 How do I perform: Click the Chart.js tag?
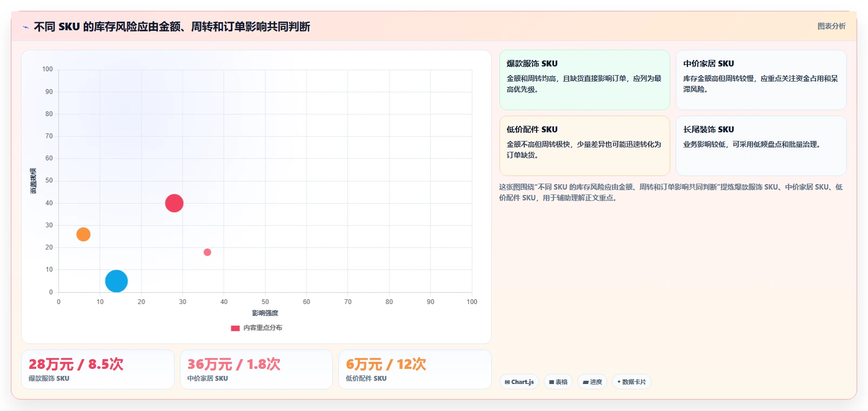519,382
